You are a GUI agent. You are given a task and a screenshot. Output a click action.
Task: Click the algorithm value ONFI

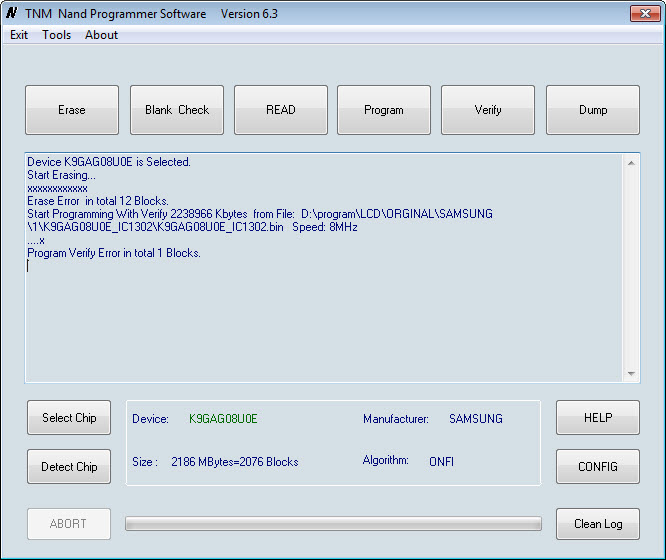pos(441,462)
